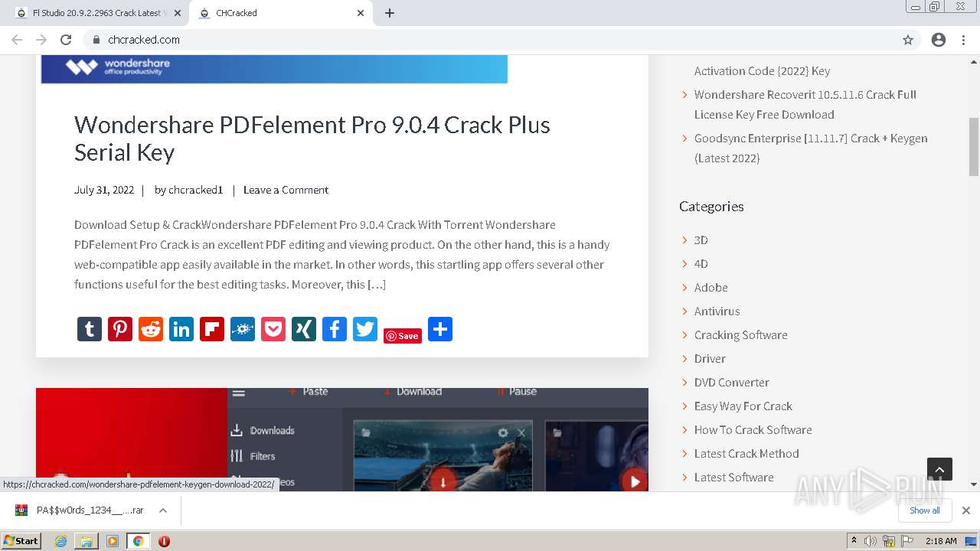Open posts dated July 31, 2022
This screenshot has width=980, height=551.
click(104, 190)
